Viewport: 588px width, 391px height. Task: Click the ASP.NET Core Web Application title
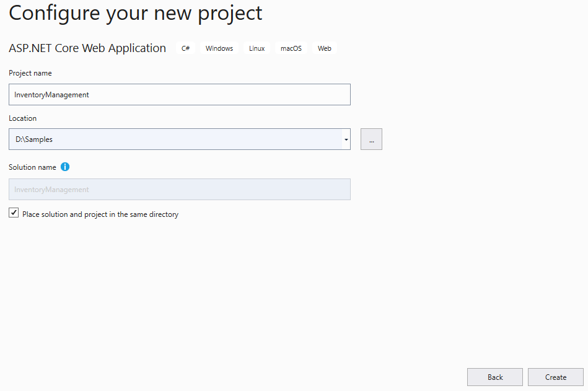tap(87, 48)
